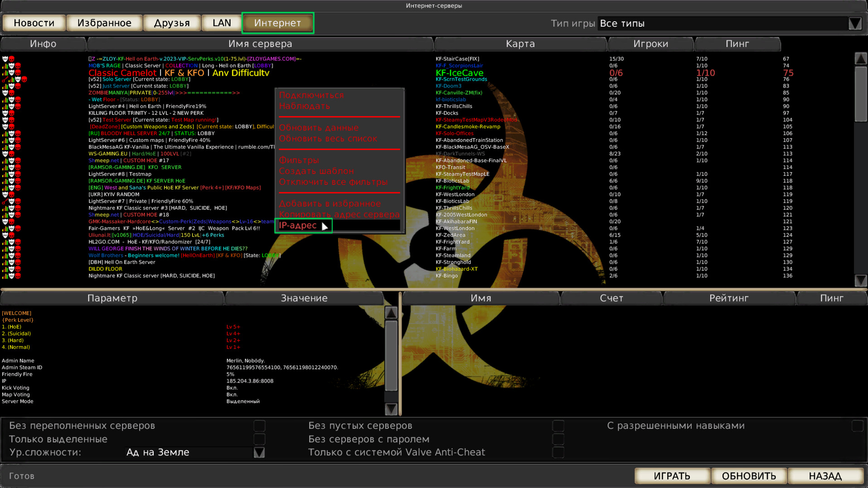Toggle 'С разрешенными навыками' checkbox
Screen dimensions: 868x488
[857, 425]
